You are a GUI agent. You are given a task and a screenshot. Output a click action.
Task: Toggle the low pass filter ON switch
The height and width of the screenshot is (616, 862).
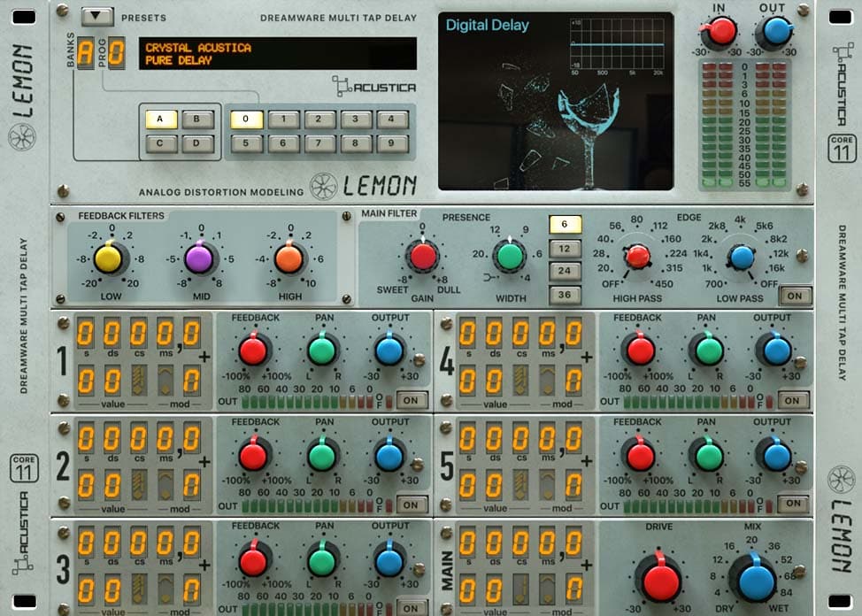[x=796, y=296]
